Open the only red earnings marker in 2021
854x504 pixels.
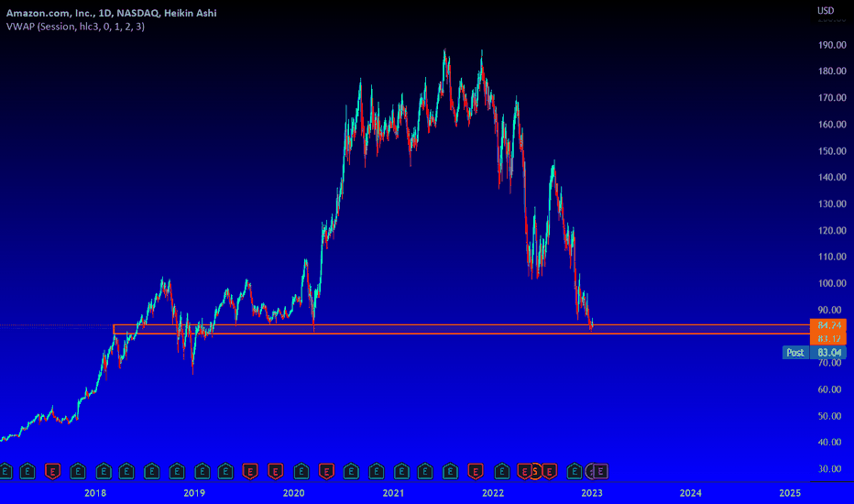click(x=476, y=471)
